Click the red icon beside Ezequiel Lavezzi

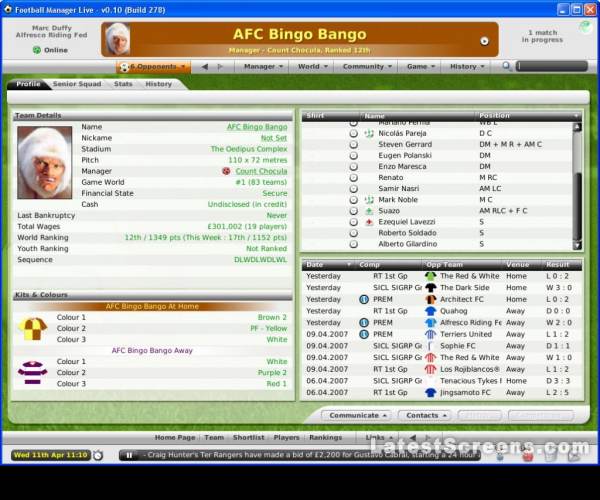coord(369,222)
